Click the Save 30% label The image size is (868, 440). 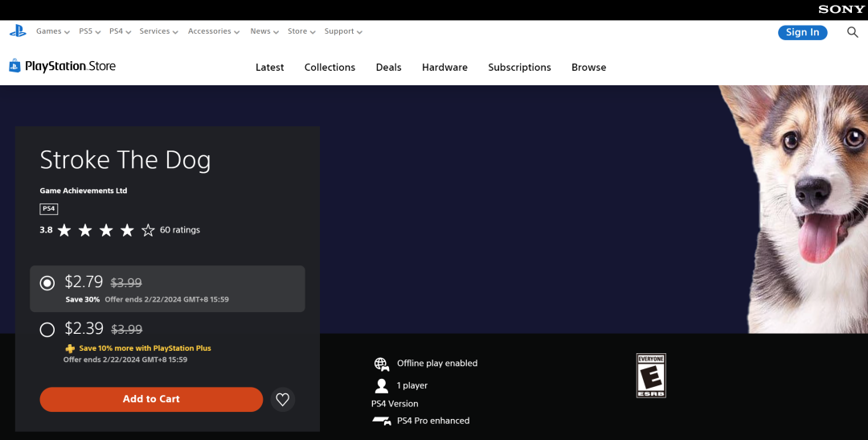[83, 299]
